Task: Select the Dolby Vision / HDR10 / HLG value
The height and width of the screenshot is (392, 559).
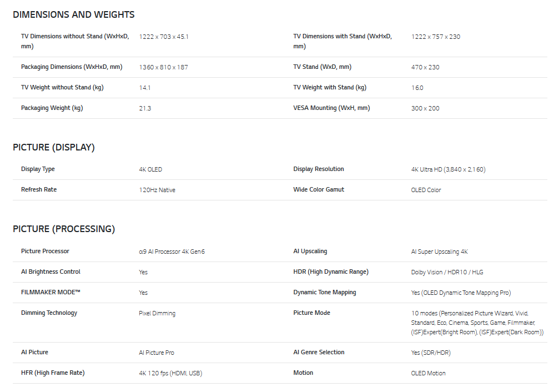Action: (447, 272)
